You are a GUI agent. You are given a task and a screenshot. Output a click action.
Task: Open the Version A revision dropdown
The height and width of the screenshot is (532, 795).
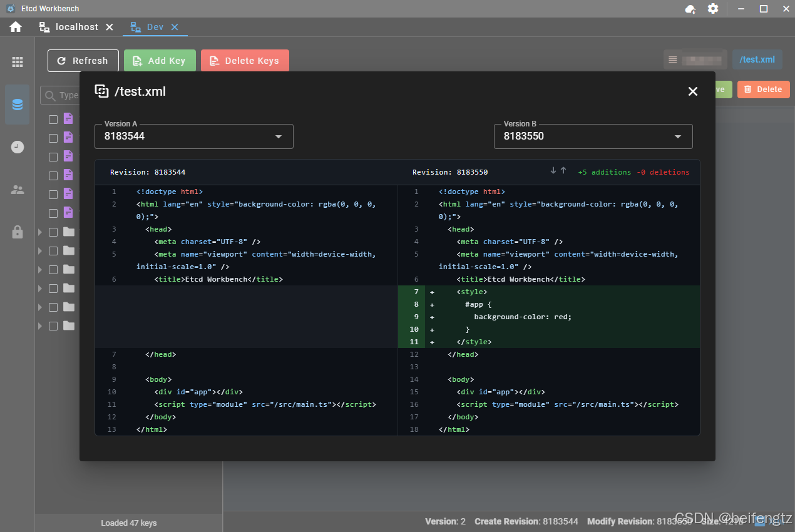[194, 136]
